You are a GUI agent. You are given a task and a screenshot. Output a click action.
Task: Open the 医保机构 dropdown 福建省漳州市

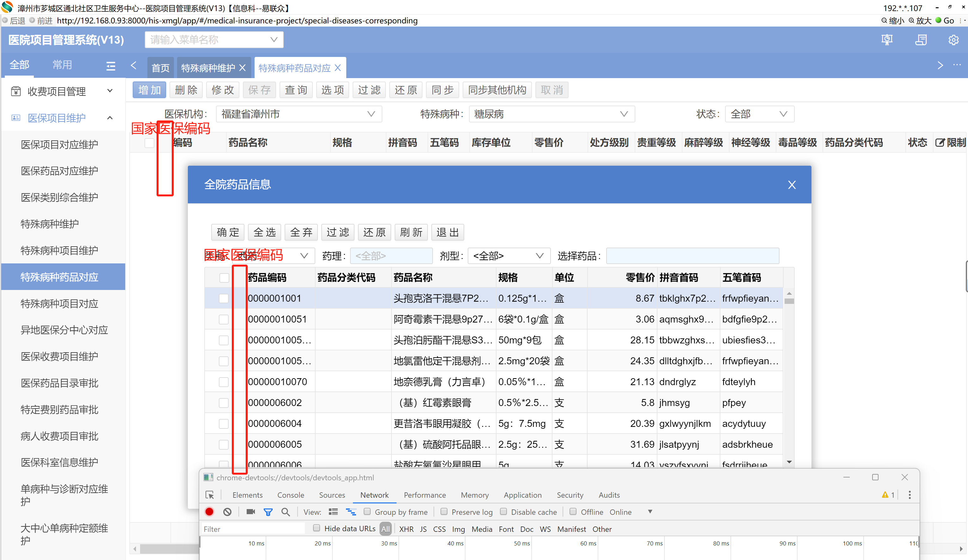click(x=299, y=114)
